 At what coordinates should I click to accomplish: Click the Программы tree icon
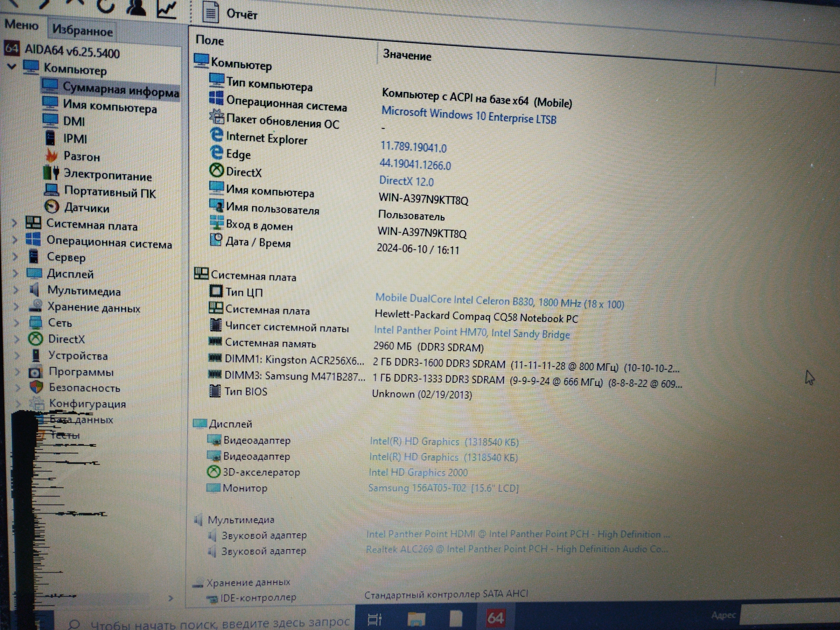[35, 372]
